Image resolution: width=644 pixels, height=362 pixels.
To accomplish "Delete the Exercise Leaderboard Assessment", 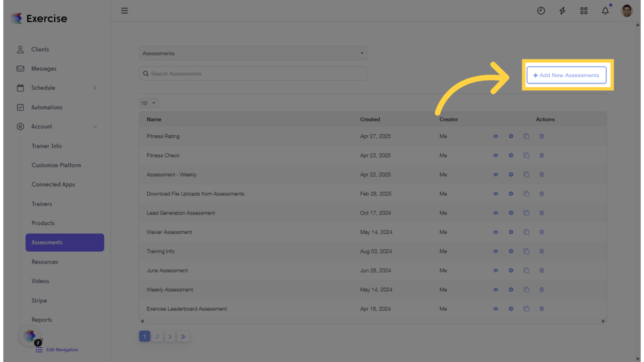I will point(542,309).
